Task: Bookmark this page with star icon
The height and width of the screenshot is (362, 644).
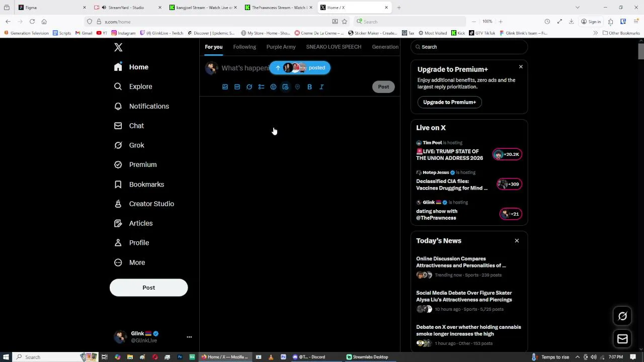Action: click(x=344, y=22)
